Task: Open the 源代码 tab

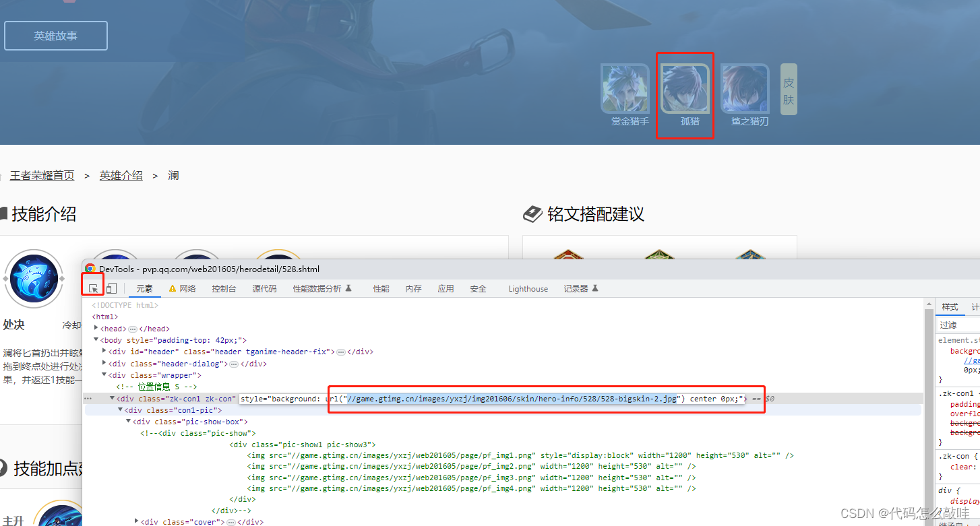Action: coord(264,288)
